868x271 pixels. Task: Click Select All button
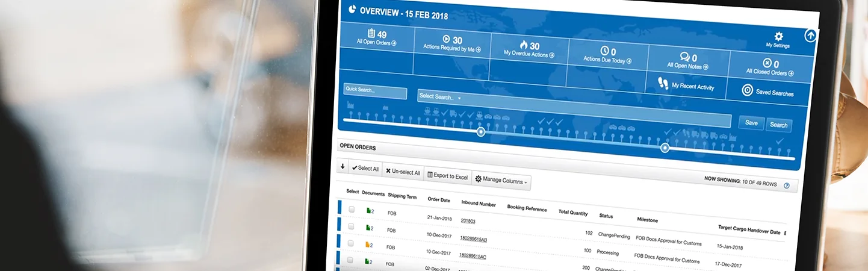coord(365,169)
